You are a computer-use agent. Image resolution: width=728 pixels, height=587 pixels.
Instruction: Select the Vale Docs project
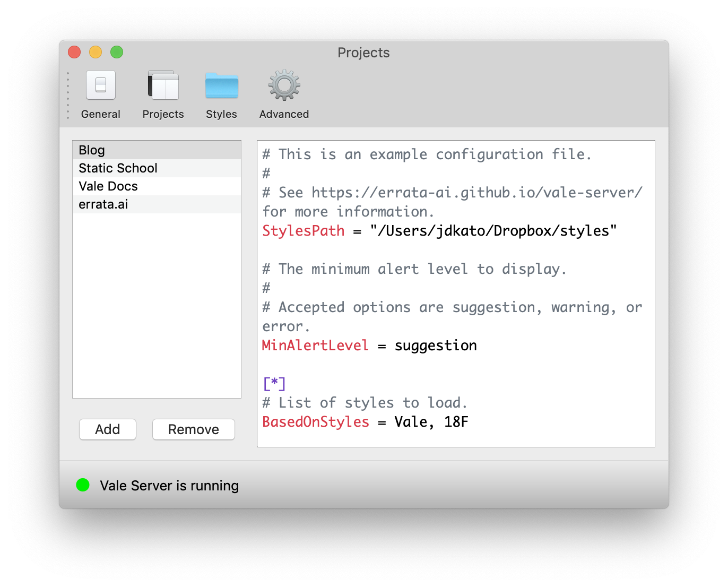click(157, 186)
